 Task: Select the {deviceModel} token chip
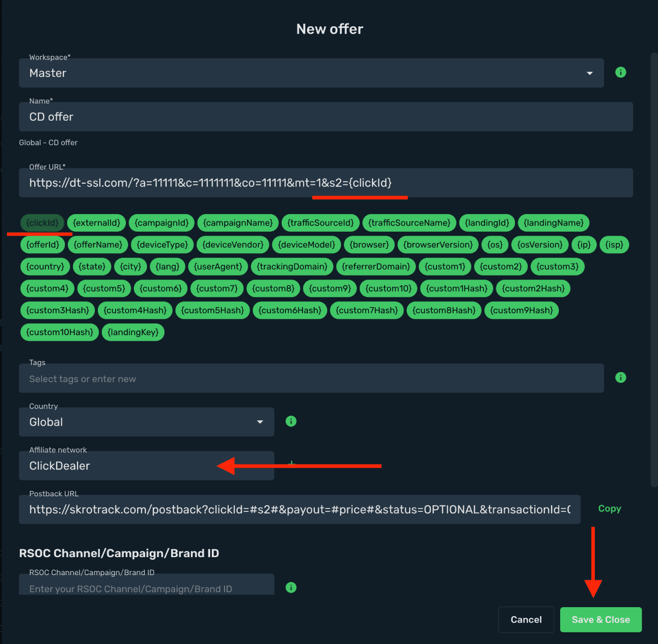307,245
